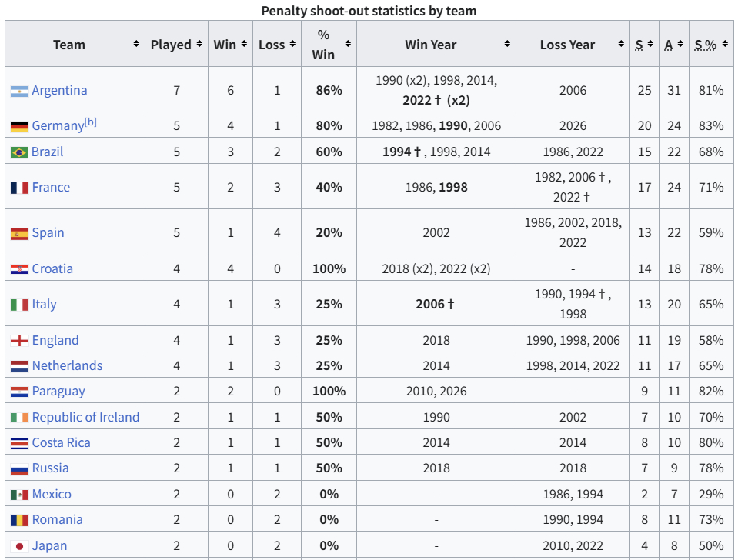Sort table by Team column arrows
Screen dimensions: 738x560
click(x=136, y=44)
